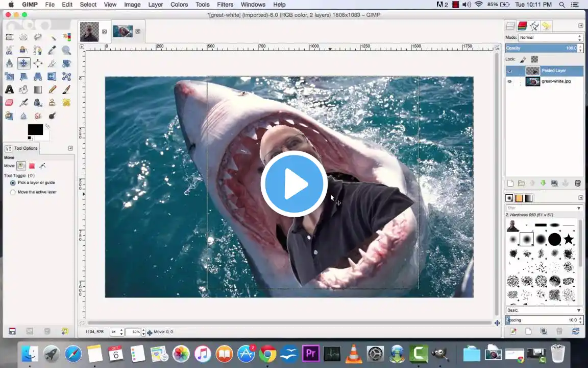588x368 pixels.
Task: Select the Text tool
Action: [9, 89]
